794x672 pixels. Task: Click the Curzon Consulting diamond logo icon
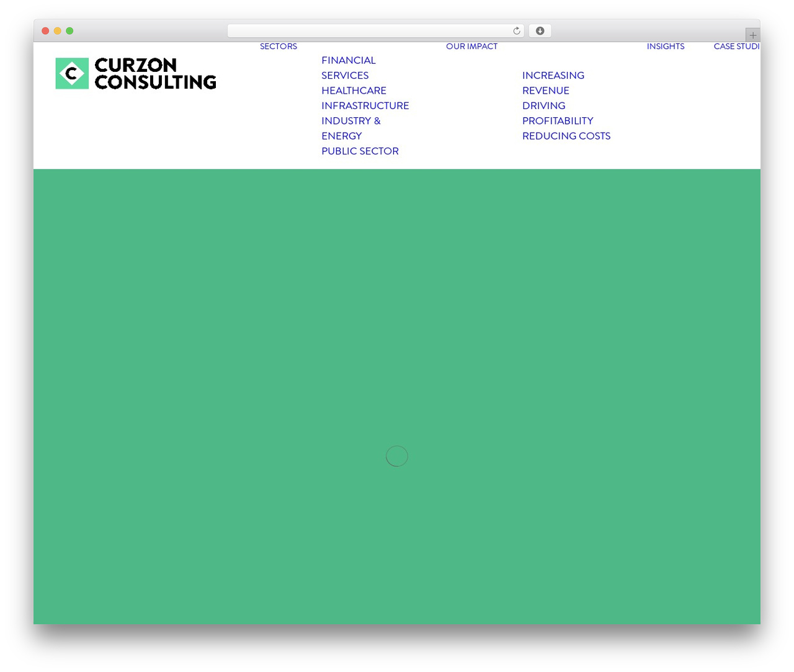pos(72,73)
